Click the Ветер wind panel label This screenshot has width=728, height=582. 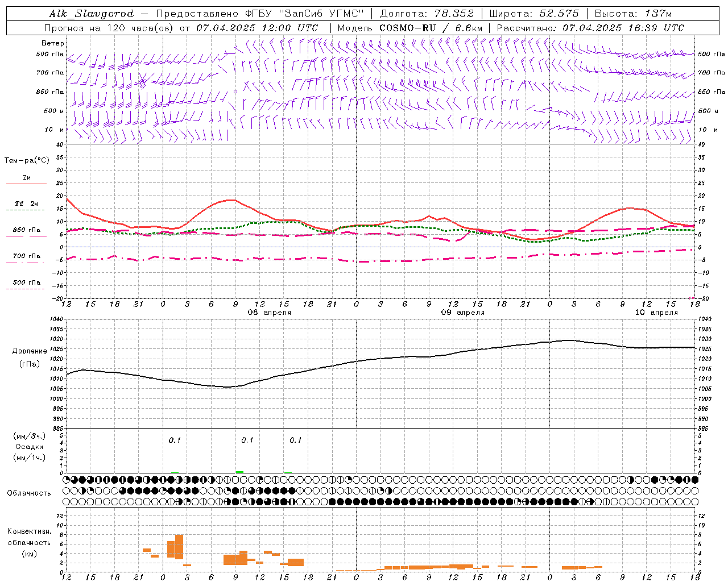(x=53, y=43)
